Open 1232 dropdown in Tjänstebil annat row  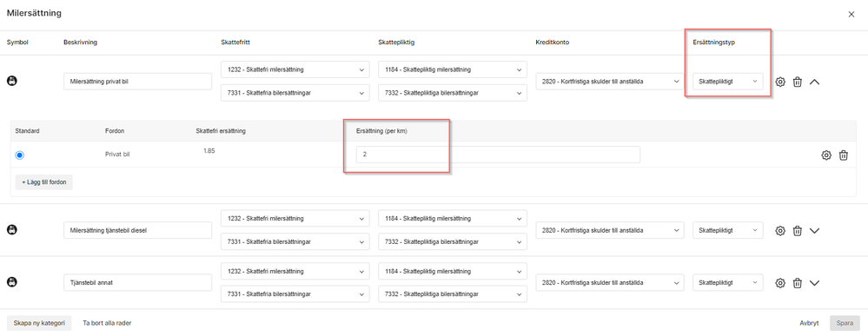pos(295,271)
